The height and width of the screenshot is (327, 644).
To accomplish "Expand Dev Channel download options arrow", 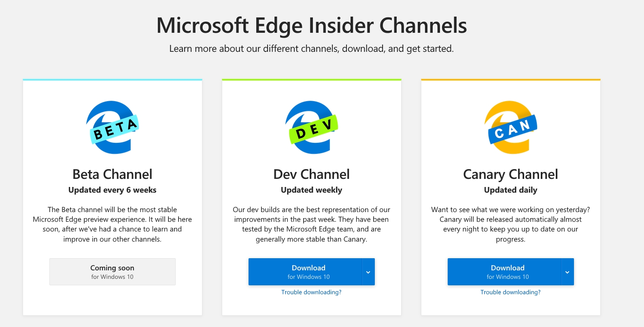I will click(368, 272).
